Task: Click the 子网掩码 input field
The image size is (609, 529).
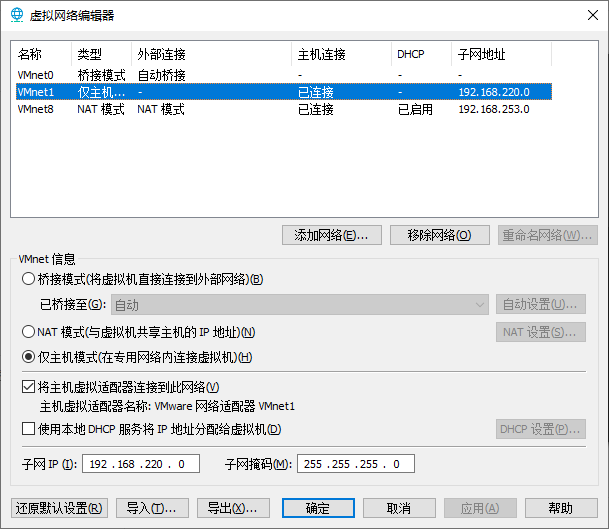Action: click(x=356, y=464)
